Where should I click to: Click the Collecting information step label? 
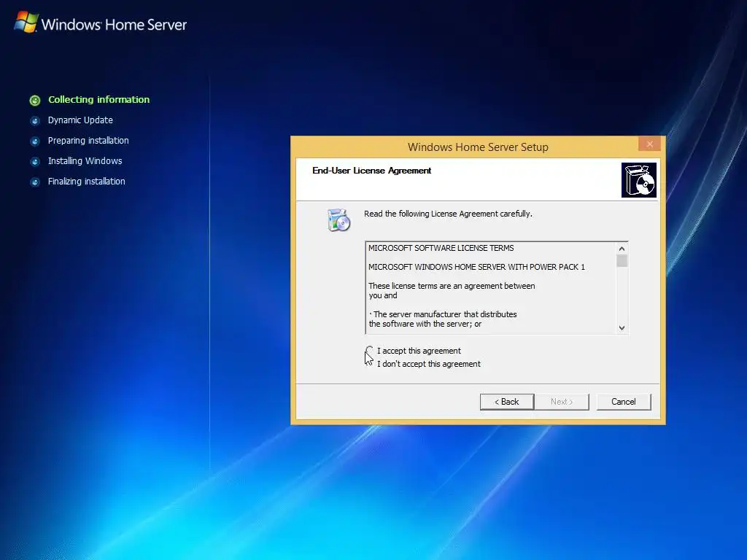tap(98, 99)
